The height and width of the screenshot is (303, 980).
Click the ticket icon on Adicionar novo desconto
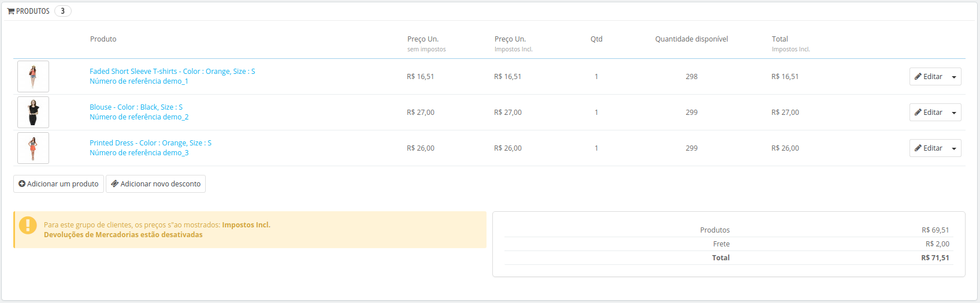point(115,184)
